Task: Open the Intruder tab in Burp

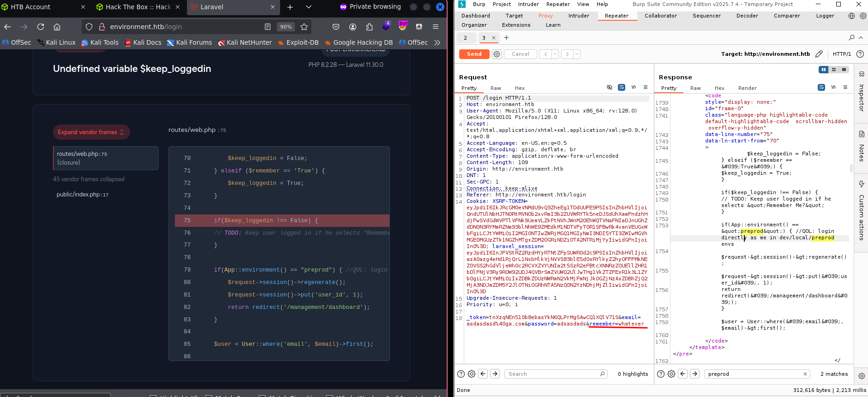Action: pos(579,16)
